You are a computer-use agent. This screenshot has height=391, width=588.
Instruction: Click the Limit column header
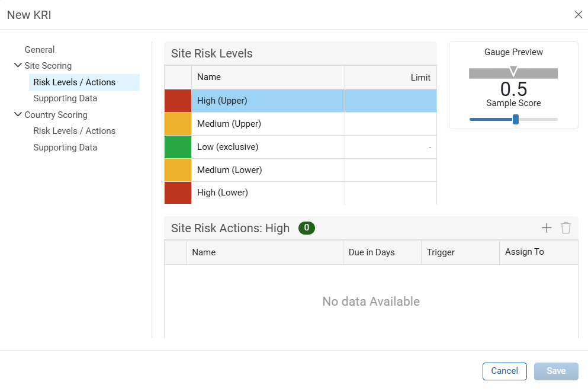coord(391,77)
